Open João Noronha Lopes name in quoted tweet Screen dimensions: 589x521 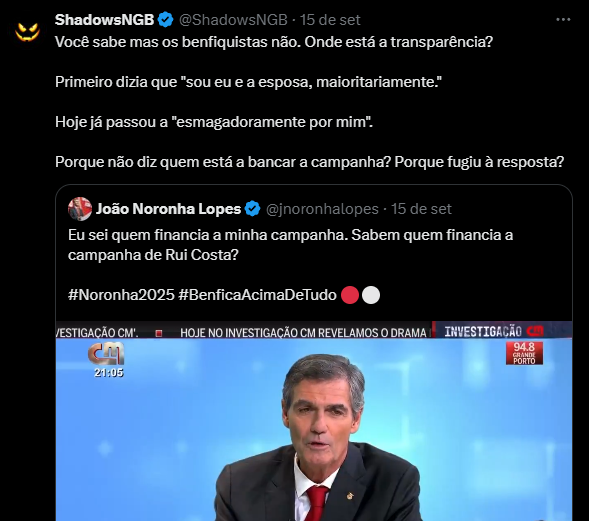pos(168,209)
